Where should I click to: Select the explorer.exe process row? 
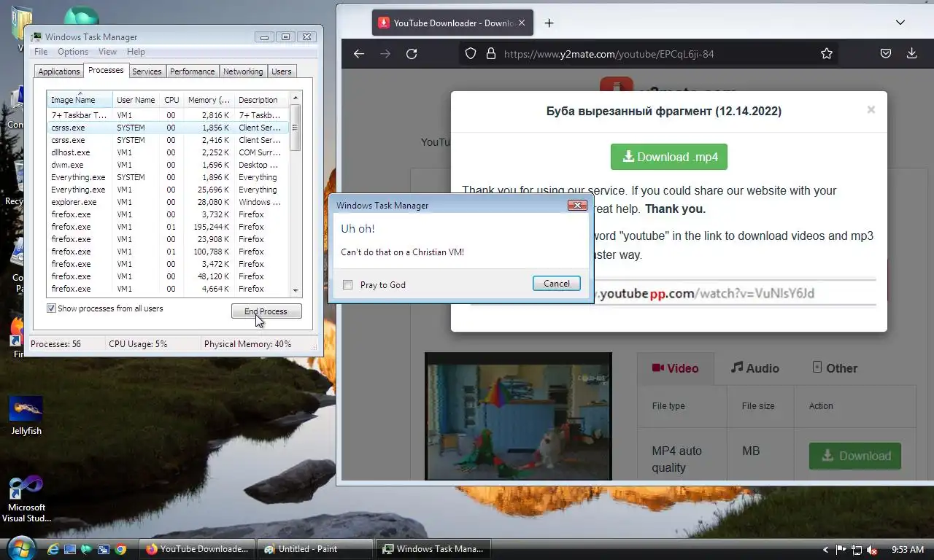(x=168, y=202)
